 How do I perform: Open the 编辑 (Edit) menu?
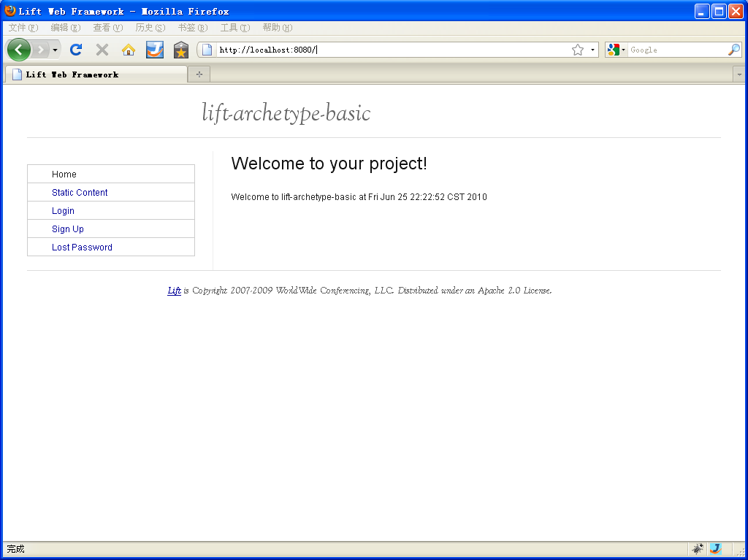[x=65, y=28]
